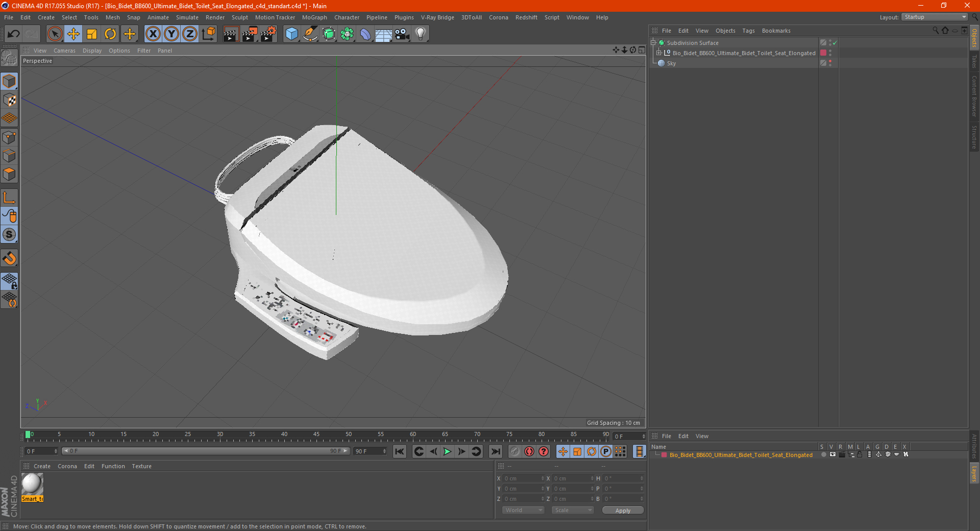Toggle Y axis lock
Viewport: 980px width, 531px height.
[x=171, y=34]
